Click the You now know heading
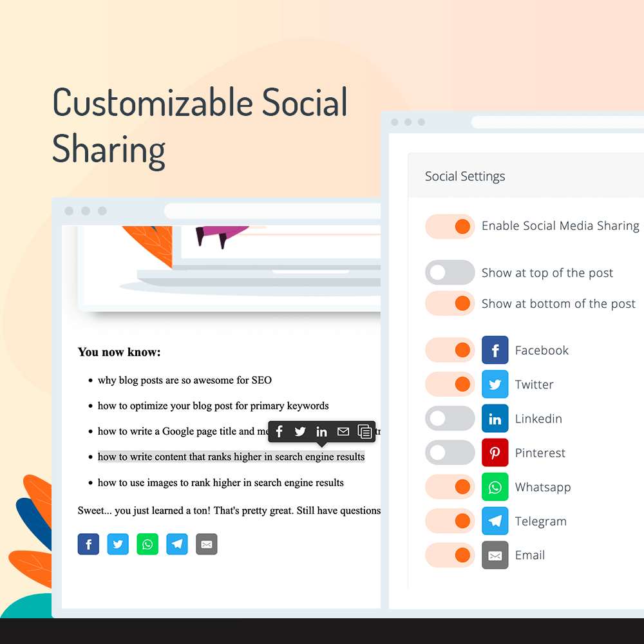 click(x=119, y=352)
